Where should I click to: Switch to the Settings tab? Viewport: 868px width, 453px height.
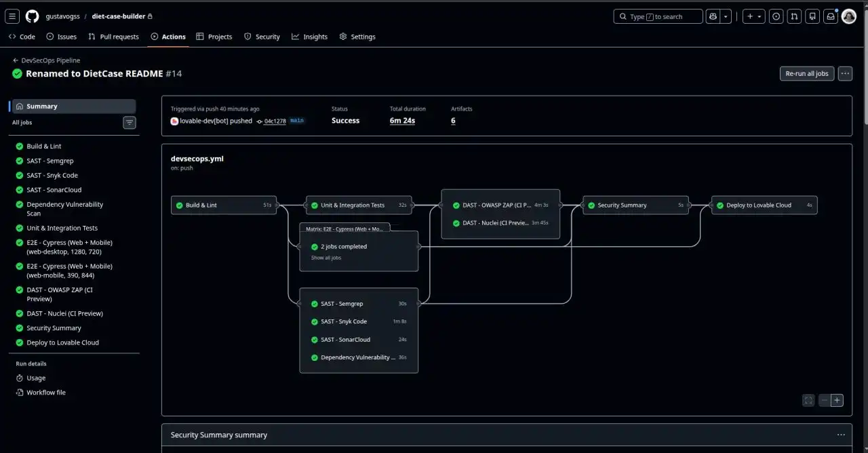pyautogui.click(x=357, y=37)
